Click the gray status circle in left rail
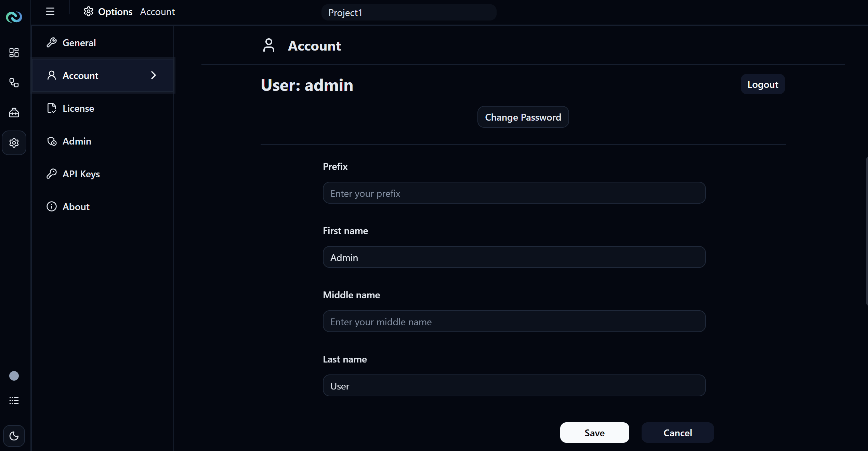Screen dimensions: 868x451 (x=14, y=376)
